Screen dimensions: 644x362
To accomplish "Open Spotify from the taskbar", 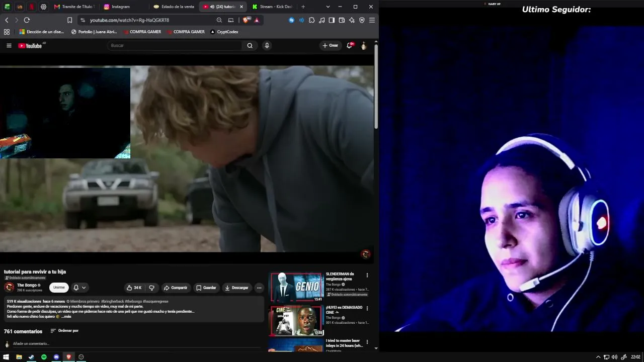I will click(44, 357).
